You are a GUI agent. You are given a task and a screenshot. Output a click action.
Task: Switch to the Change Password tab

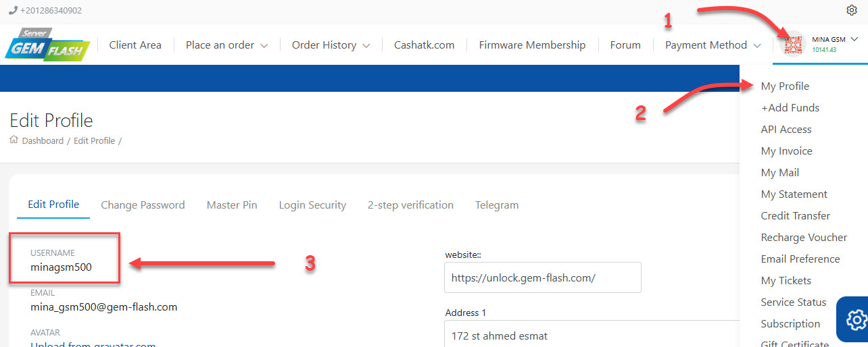tap(143, 205)
